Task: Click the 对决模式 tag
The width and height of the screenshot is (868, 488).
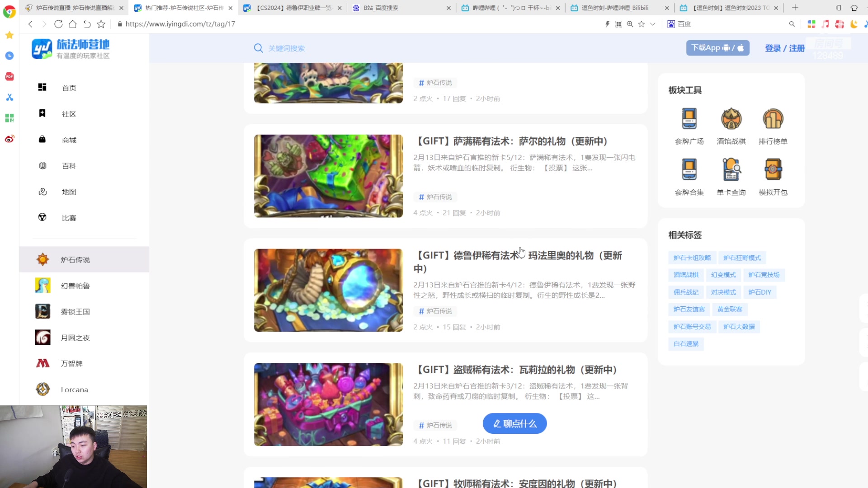Action: tap(723, 292)
